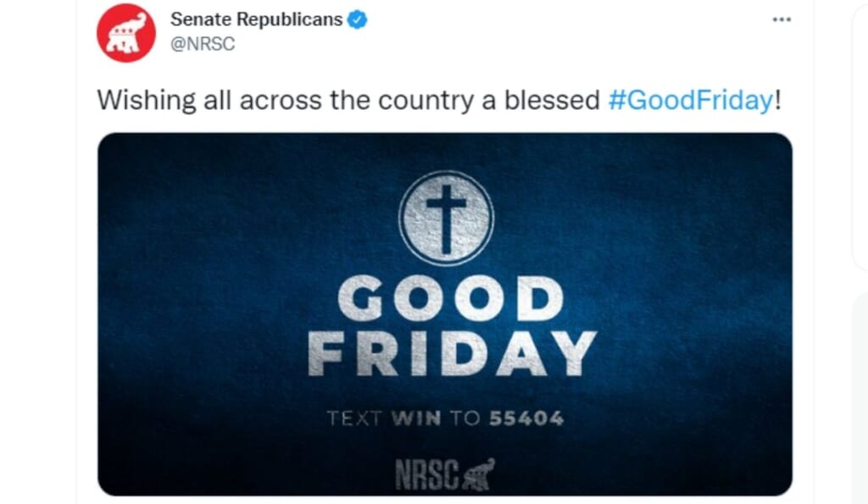
Task: Click the word country in the tweet
Action: (426, 100)
